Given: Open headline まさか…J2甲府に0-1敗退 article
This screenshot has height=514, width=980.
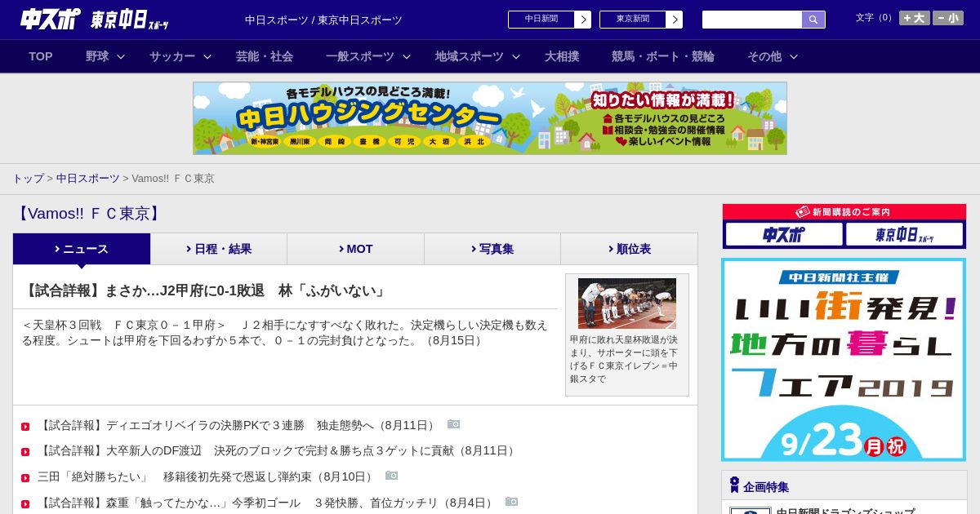Looking at the screenshot, I should (205, 290).
